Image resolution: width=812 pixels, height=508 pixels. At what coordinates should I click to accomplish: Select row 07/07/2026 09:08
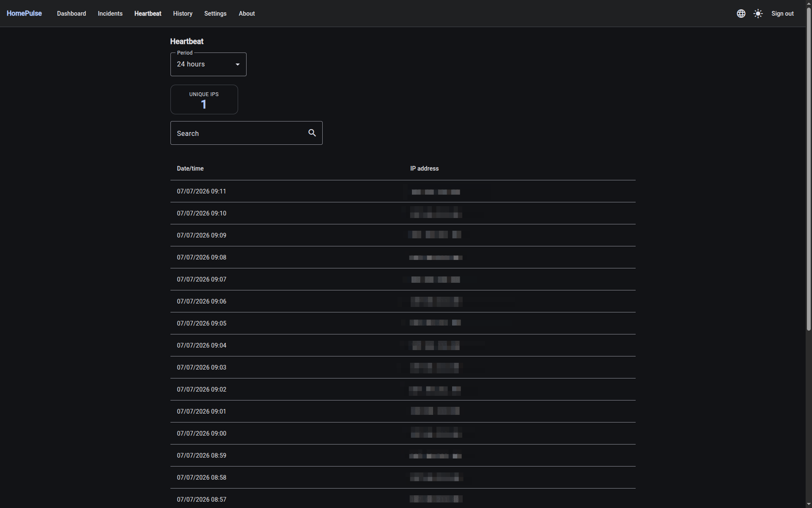[403, 257]
